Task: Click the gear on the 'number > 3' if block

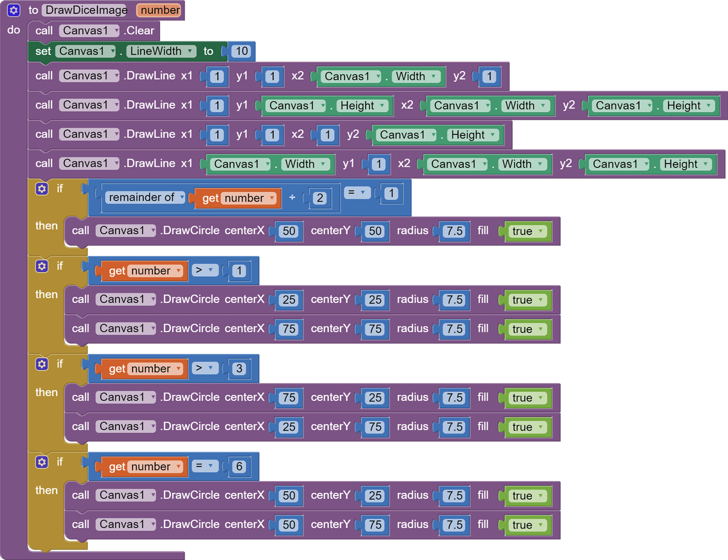Action: (x=41, y=364)
